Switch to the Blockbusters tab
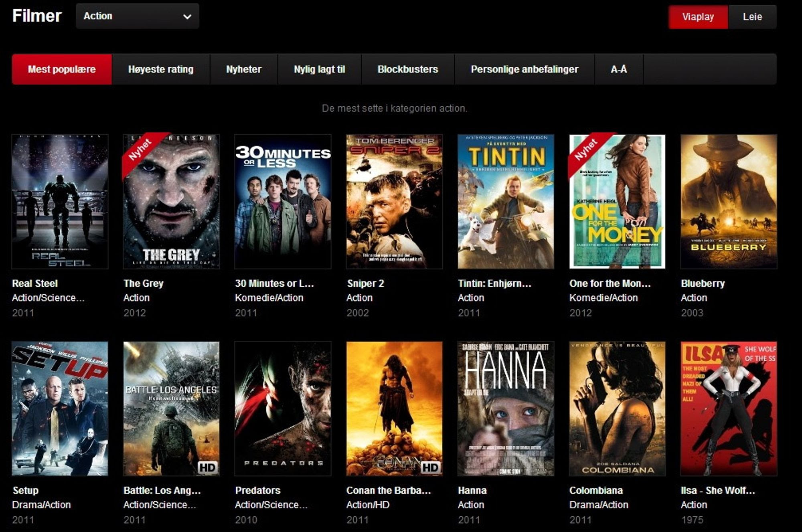Screen dimensions: 802x532 [408, 69]
